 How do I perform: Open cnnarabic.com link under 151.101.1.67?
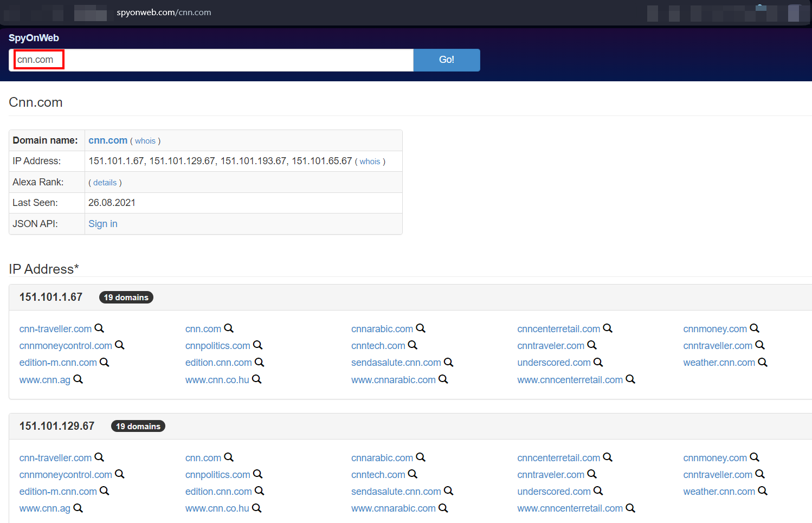tap(382, 329)
